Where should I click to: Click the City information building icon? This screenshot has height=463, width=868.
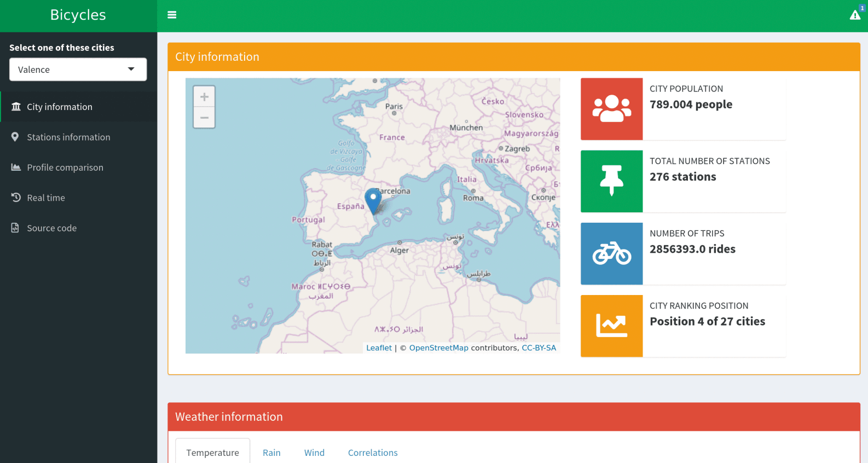point(16,107)
